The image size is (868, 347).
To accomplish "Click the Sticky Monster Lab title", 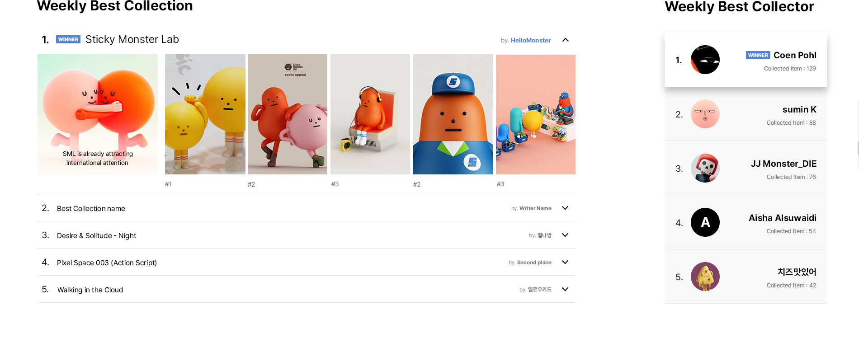I will click(x=132, y=40).
